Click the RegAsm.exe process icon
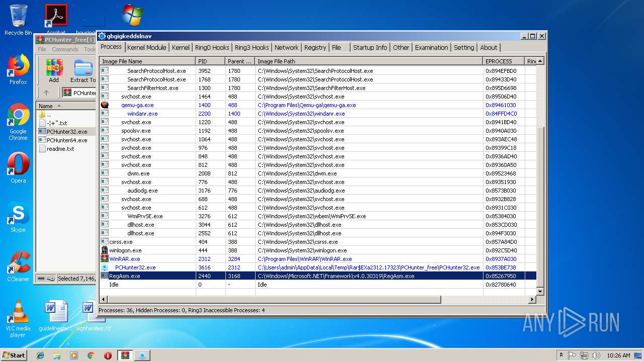Viewport: 644px width, 362px height. coord(105,276)
